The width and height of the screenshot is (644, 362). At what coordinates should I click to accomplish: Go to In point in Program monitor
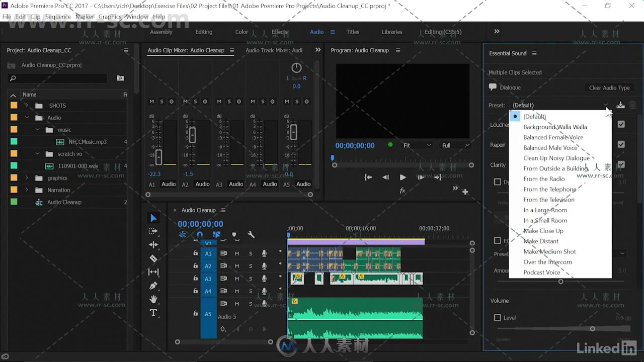[x=368, y=177]
